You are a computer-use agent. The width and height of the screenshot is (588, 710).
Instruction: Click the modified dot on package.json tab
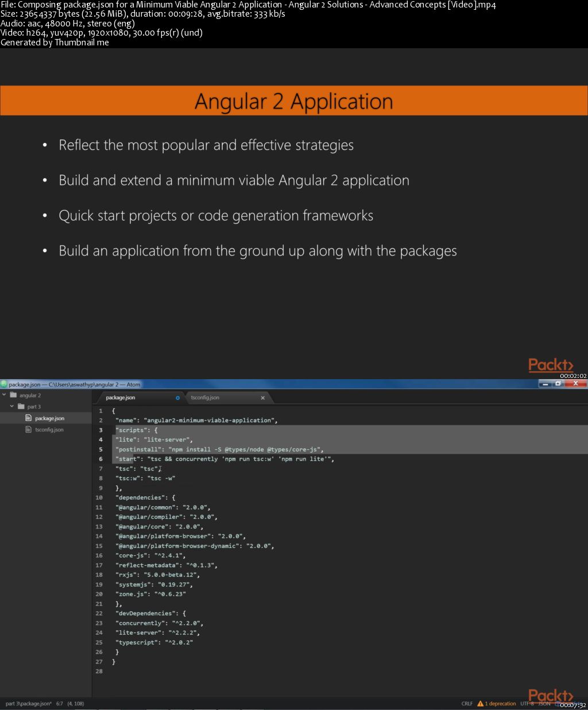click(177, 398)
